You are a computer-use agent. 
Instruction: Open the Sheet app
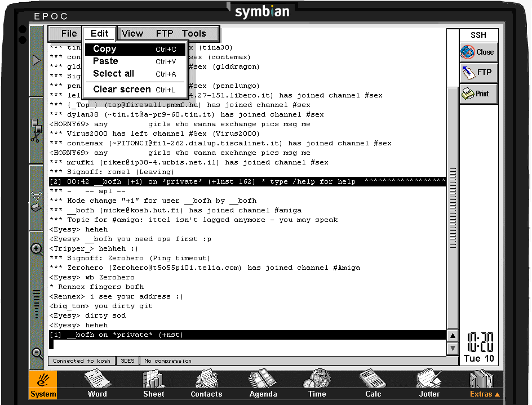154,384
